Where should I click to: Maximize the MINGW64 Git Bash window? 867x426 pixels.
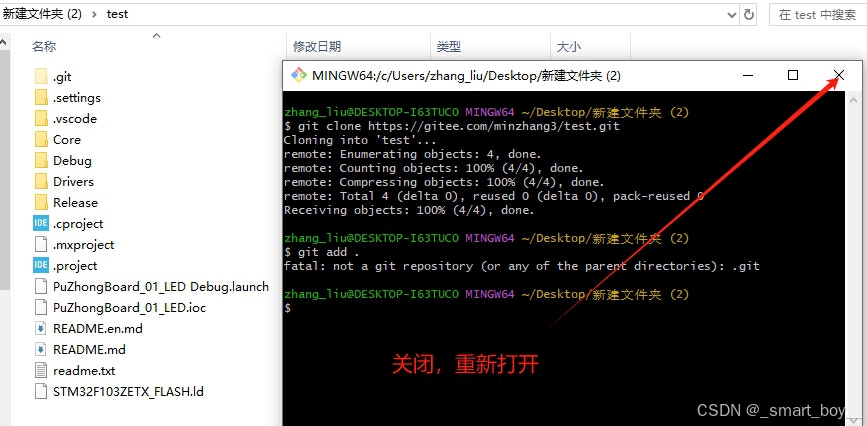pyautogui.click(x=793, y=75)
